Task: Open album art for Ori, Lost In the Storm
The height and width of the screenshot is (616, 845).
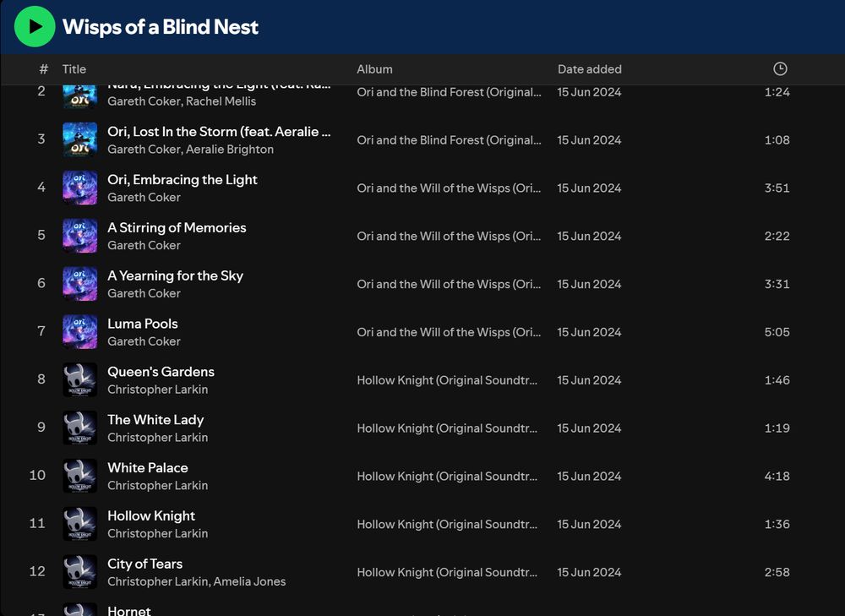Action: pos(79,139)
